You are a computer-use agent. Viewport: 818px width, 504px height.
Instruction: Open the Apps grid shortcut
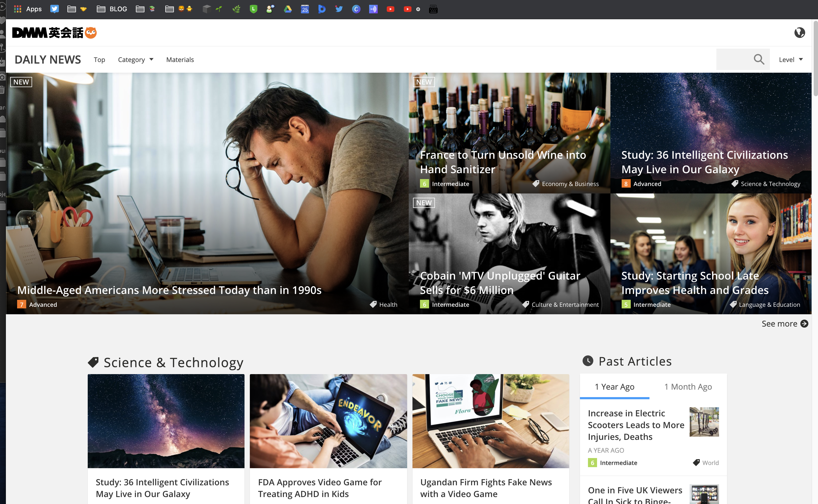(x=28, y=9)
